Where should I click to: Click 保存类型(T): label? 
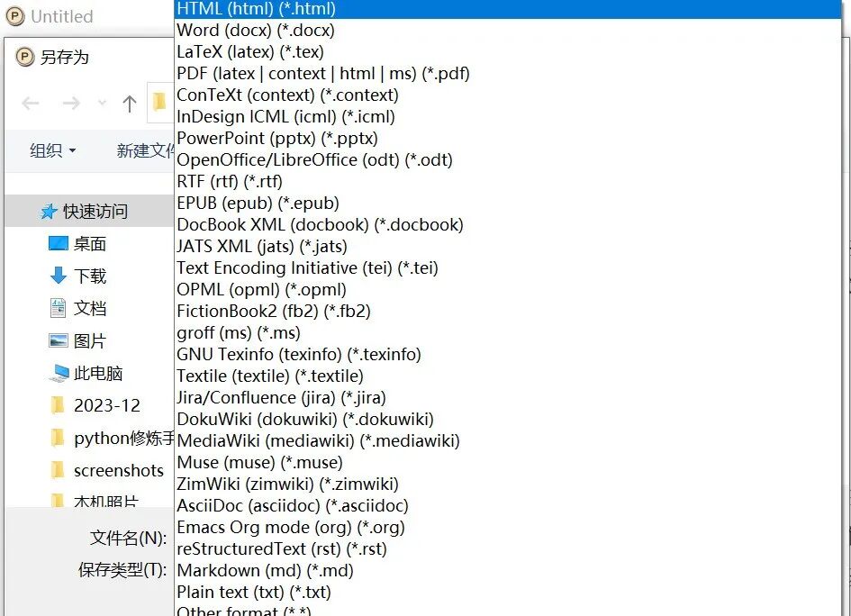[122, 570]
